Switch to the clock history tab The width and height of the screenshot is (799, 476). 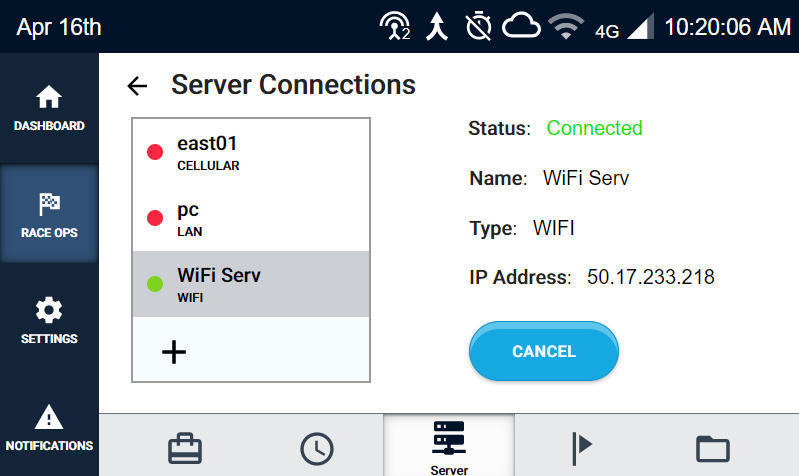click(317, 448)
